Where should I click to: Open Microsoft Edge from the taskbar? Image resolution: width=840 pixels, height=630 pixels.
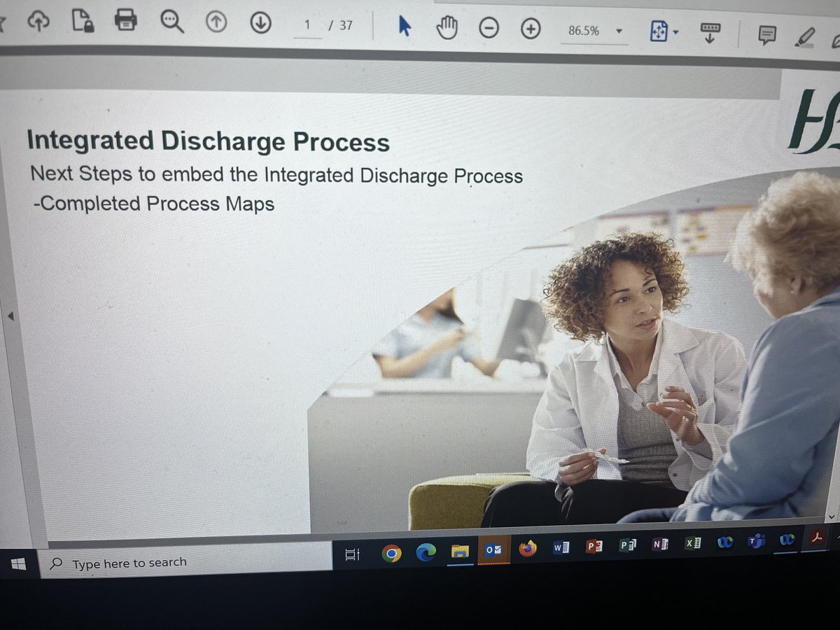click(x=426, y=553)
